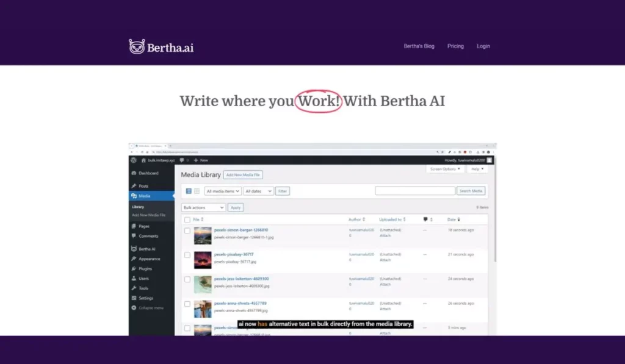This screenshot has width=625, height=364.
Task: Click the Apply button
Action: point(236,207)
